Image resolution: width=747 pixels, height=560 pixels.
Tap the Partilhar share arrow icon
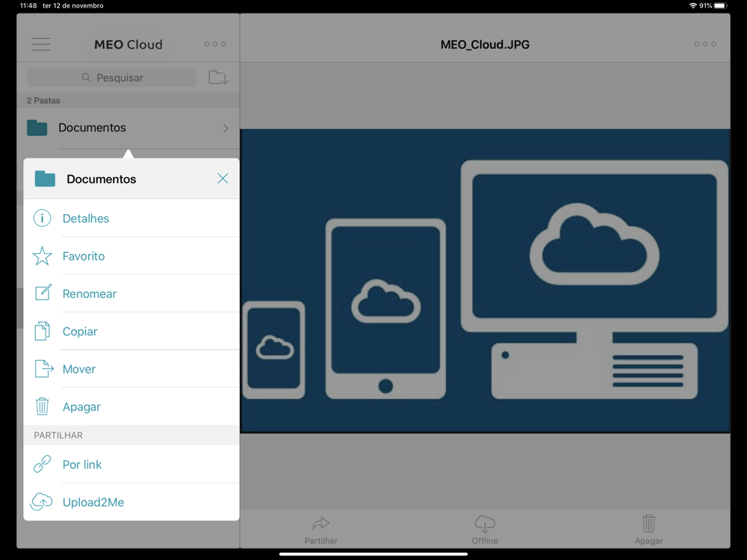(321, 524)
